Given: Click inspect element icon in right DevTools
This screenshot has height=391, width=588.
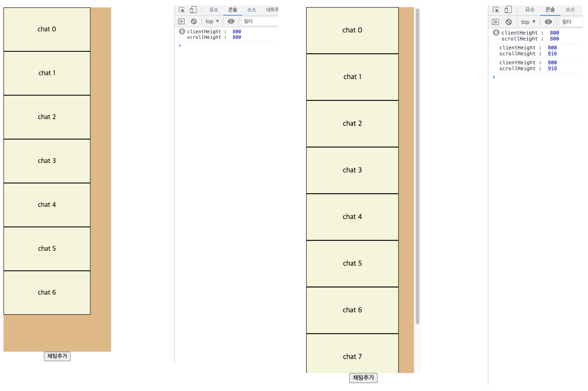Looking at the screenshot, I should click(496, 10).
